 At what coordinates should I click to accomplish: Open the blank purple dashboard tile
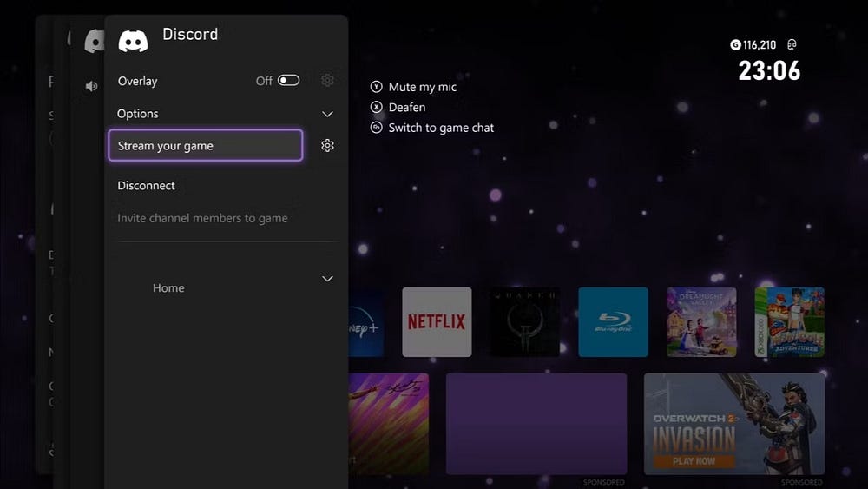536,424
